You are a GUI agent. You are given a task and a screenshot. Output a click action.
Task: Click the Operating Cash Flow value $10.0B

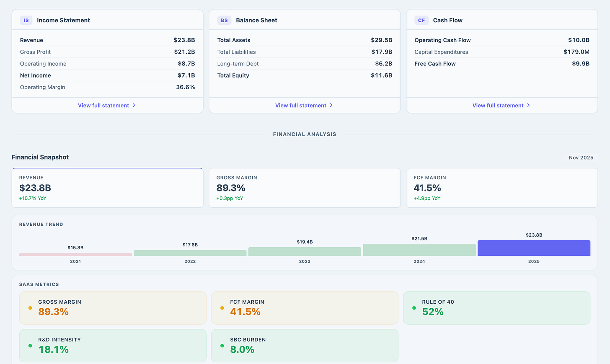(579, 40)
